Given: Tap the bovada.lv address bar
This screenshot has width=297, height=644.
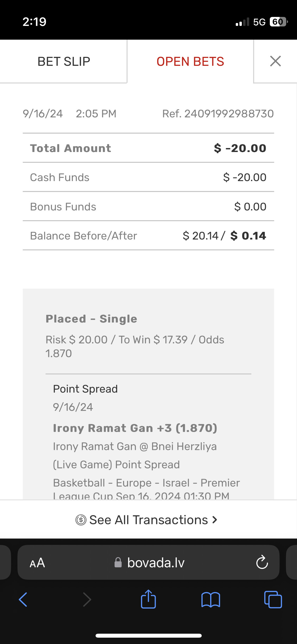Looking at the screenshot, I should point(156,563).
